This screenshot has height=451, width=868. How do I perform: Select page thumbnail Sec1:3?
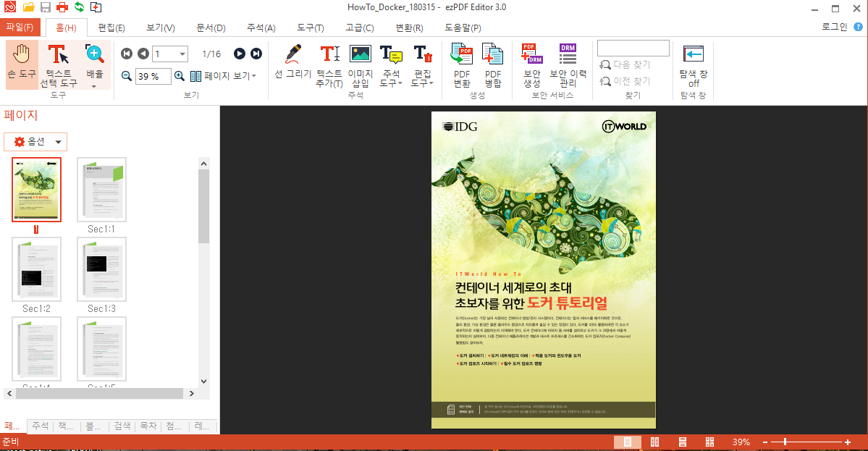(x=102, y=269)
